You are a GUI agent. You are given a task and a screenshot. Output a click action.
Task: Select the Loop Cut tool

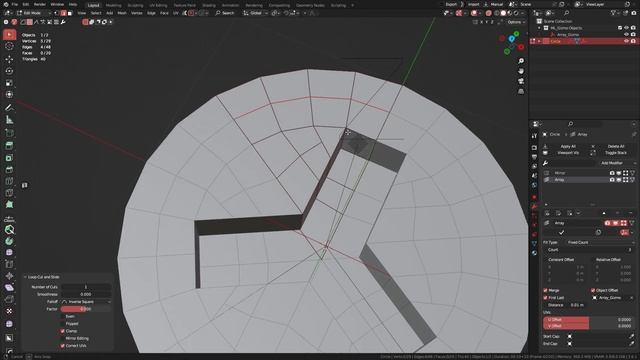(x=9, y=181)
